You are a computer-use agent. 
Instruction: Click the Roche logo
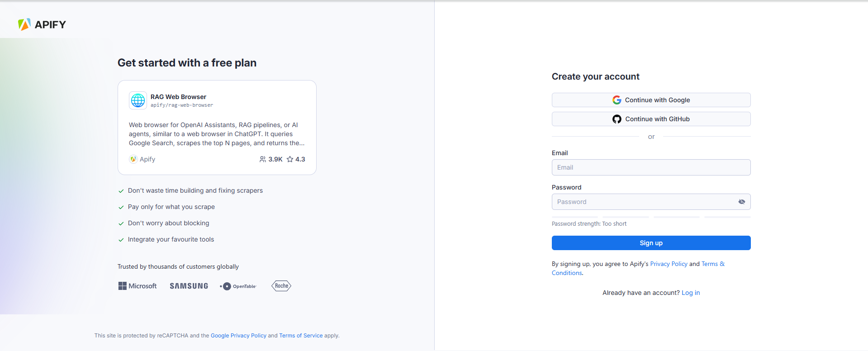[281, 286]
